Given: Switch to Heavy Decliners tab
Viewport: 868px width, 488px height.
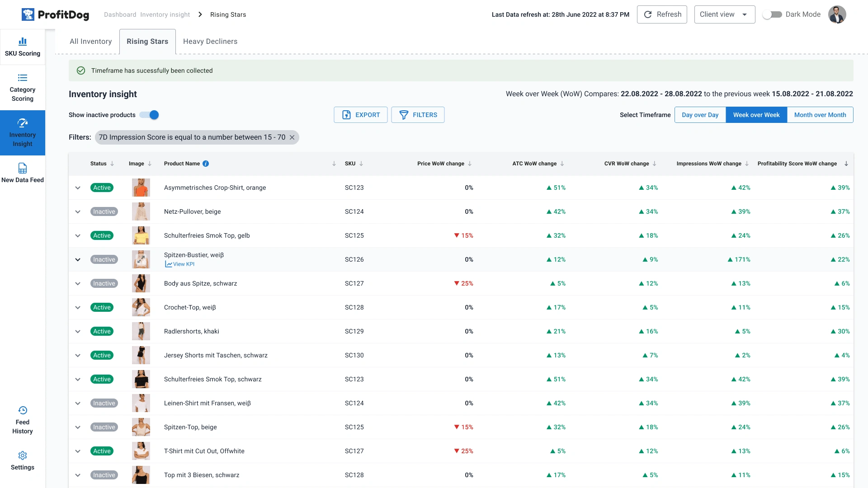Looking at the screenshot, I should [210, 41].
